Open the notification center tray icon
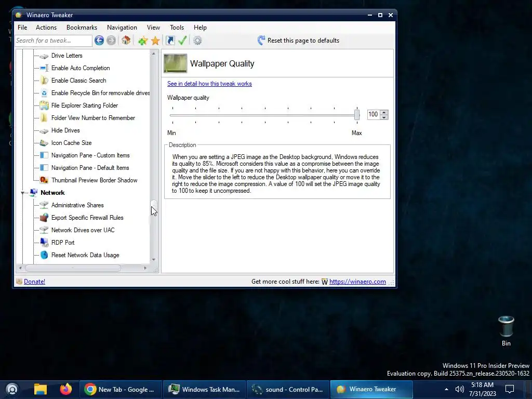The image size is (532, 399). click(509, 389)
